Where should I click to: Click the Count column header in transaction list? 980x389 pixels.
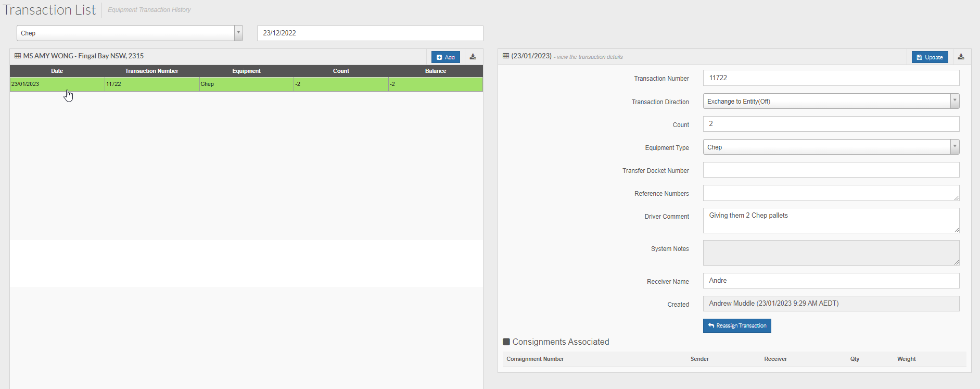pyautogui.click(x=341, y=71)
